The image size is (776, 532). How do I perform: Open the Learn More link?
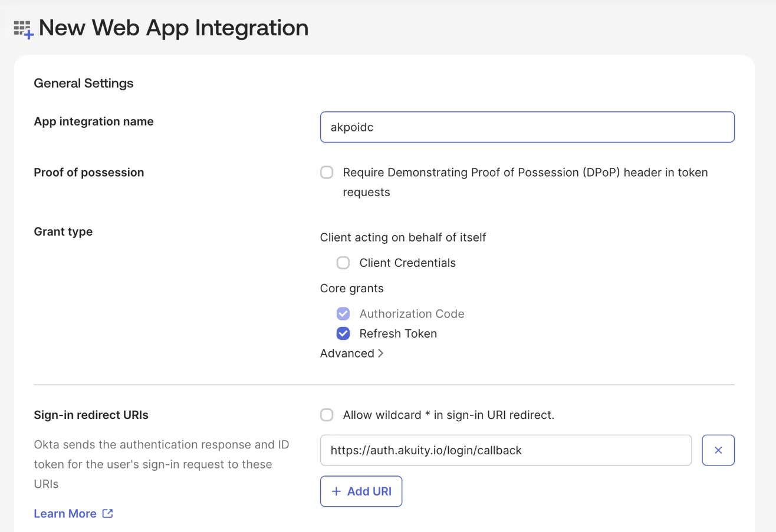(x=65, y=513)
